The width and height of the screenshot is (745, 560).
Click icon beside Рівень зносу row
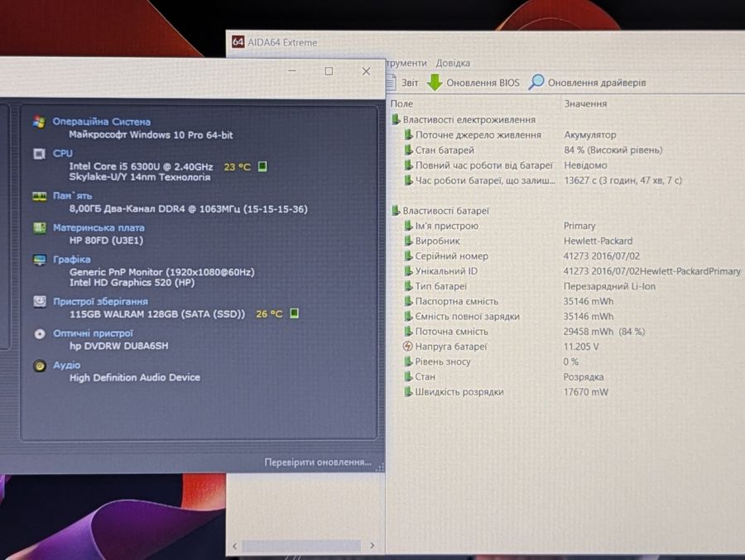407,361
